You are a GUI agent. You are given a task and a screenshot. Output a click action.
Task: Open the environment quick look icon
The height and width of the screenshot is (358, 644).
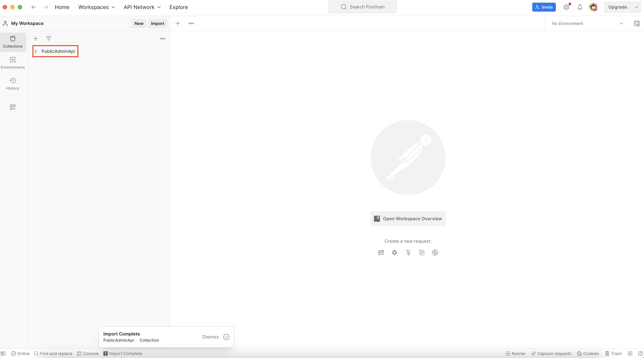point(637,23)
